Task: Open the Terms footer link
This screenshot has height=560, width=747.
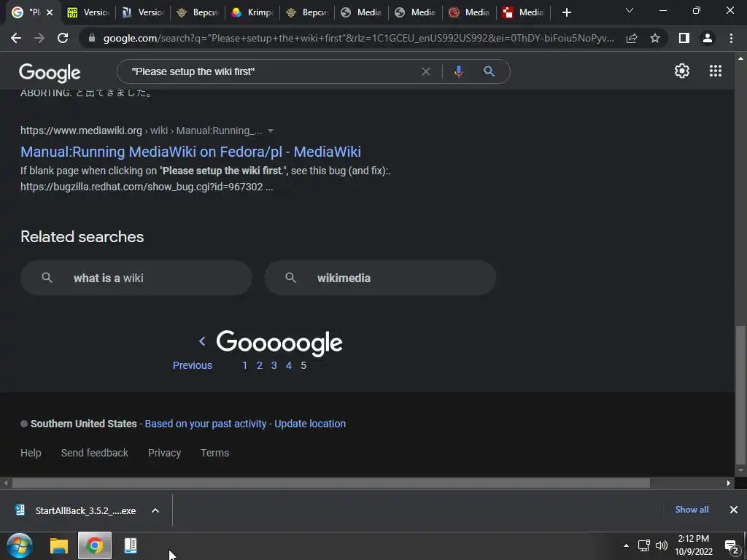Action: pyautogui.click(x=215, y=453)
